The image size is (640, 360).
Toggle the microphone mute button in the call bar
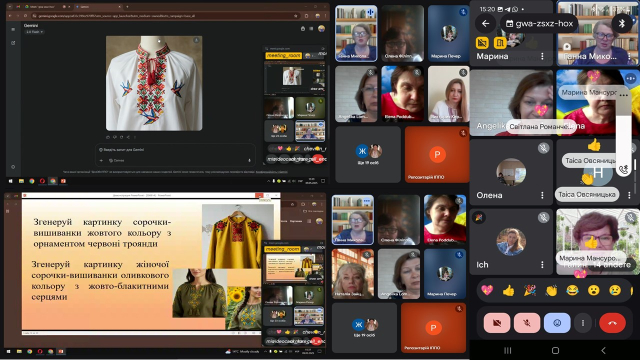[x=527, y=323]
